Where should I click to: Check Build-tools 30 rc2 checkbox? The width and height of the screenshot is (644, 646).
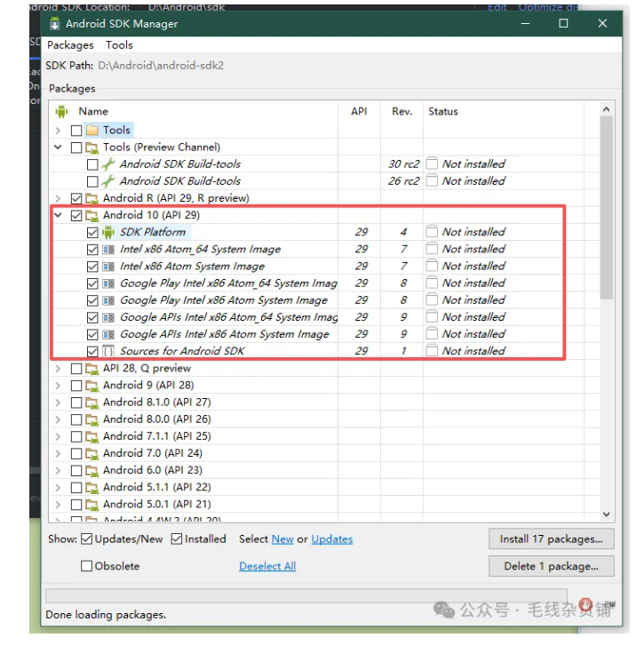point(92,164)
